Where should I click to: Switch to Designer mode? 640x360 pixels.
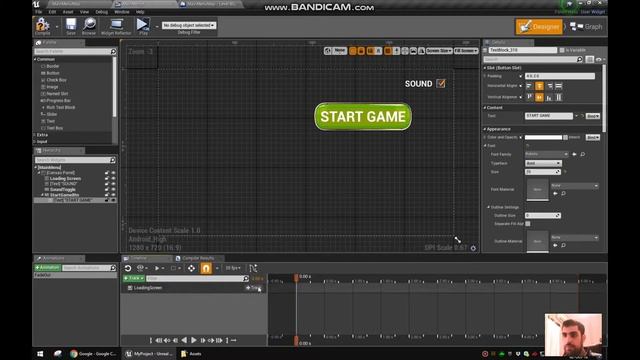tap(539, 27)
